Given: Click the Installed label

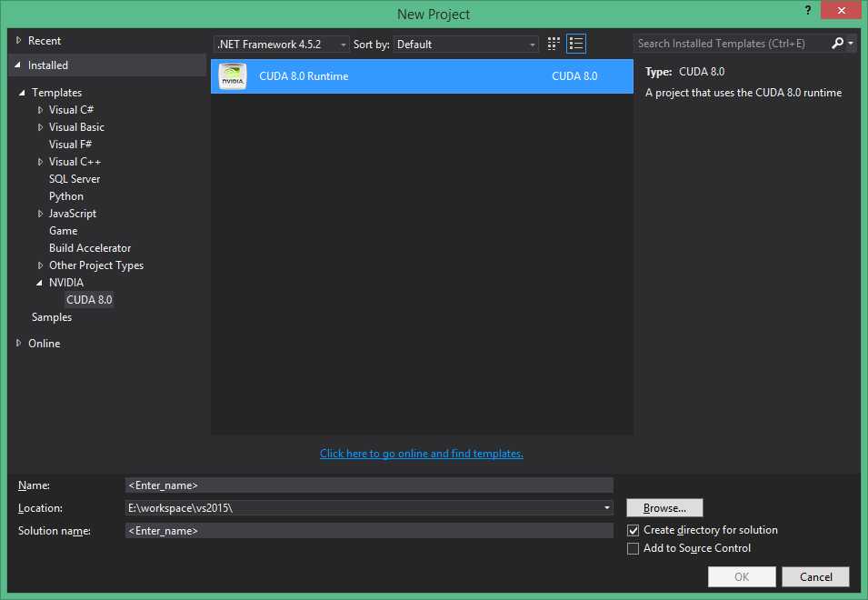Looking at the screenshot, I should pos(47,65).
